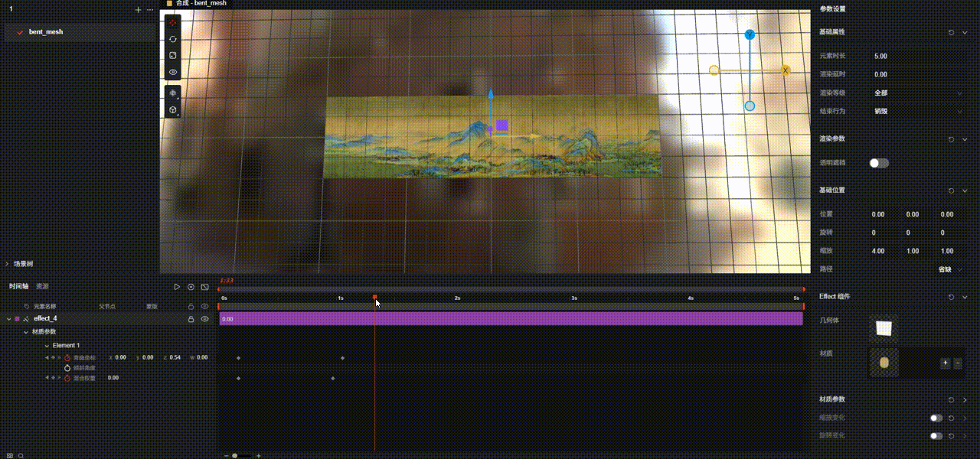This screenshot has height=459, width=980.
Task: Reset the 渲染参数 section
Action: (x=951, y=139)
